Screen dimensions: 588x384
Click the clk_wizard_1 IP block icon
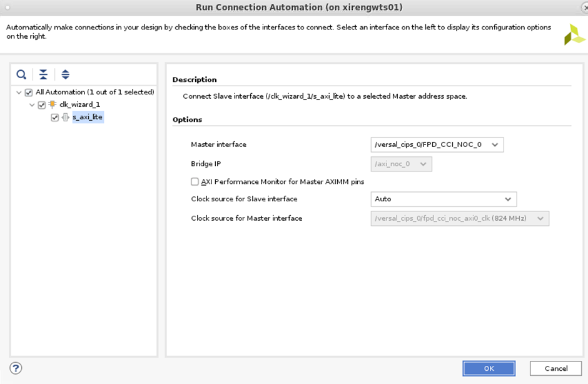52,104
